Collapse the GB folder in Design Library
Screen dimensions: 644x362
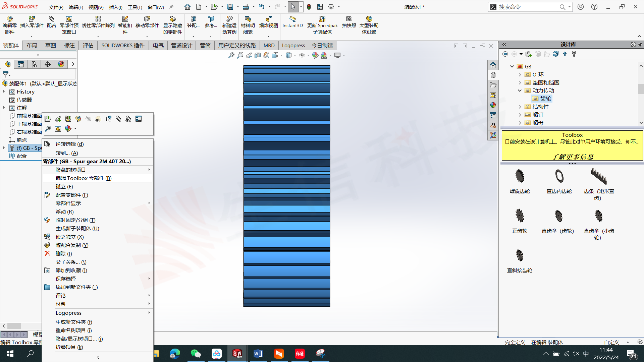[x=512, y=66]
